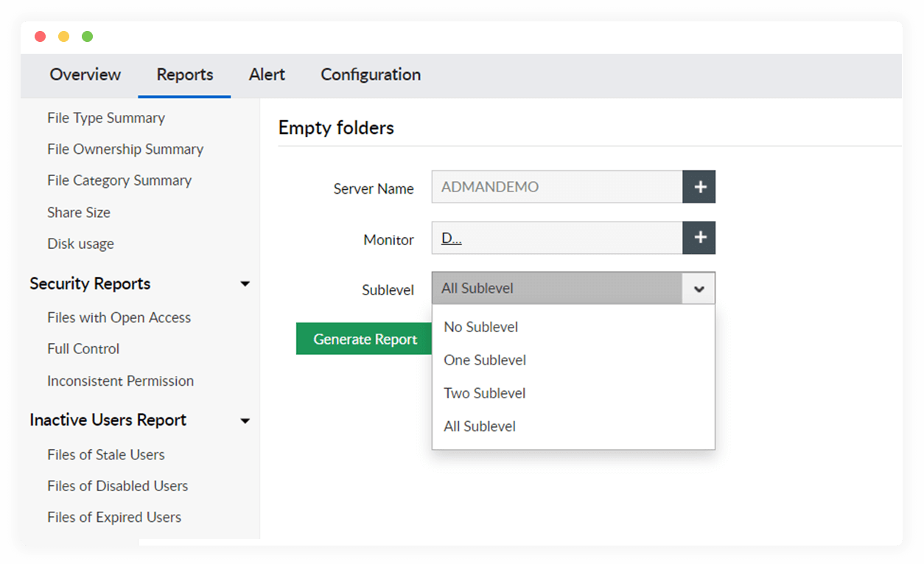The width and height of the screenshot is (924, 564).
Task: Open the Configuration tab
Action: 370,74
